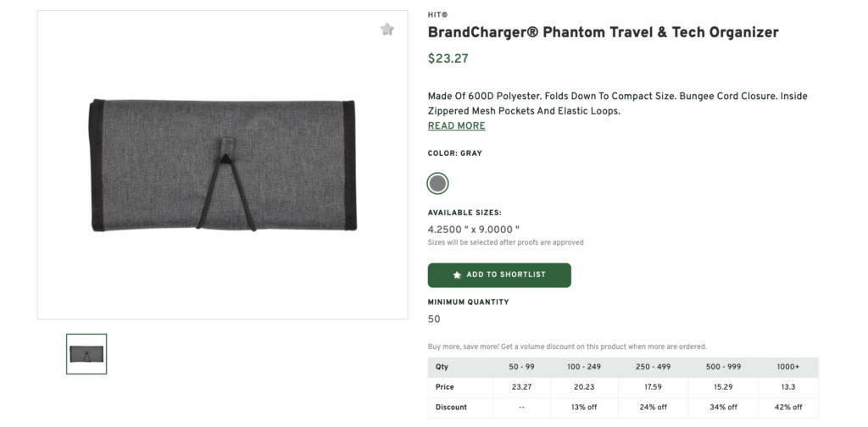Open the READ MORE description link
Screen dimensions: 868x427
(x=456, y=126)
